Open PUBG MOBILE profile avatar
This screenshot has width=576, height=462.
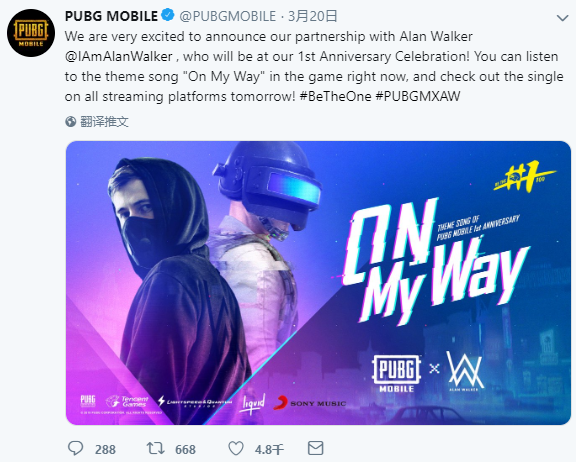(31, 33)
